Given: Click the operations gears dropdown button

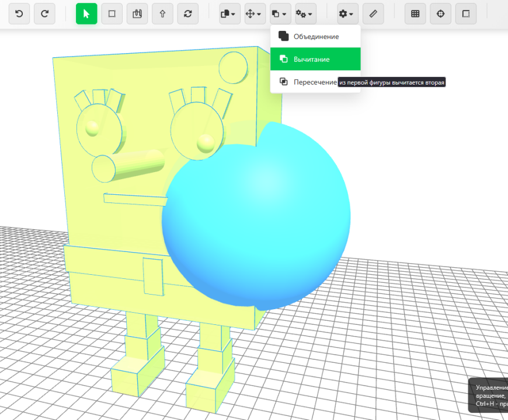Looking at the screenshot, I should click(304, 13).
